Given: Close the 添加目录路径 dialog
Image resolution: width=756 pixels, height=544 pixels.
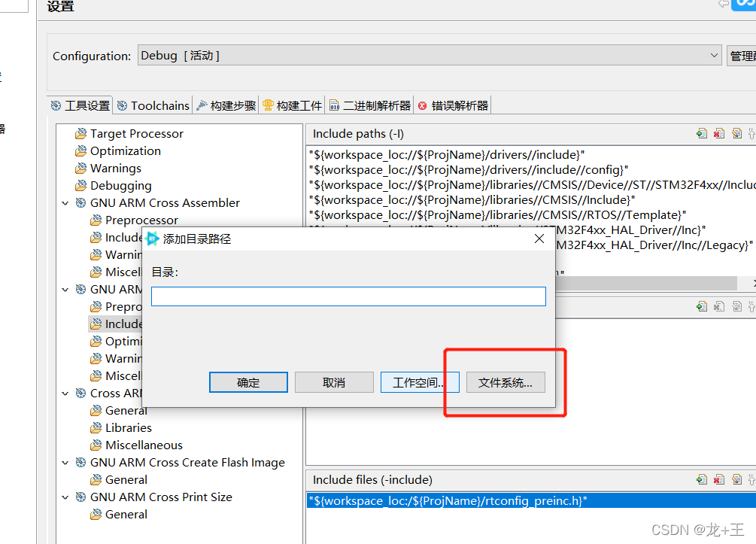Looking at the screenshot, I should tap(539, 239).
